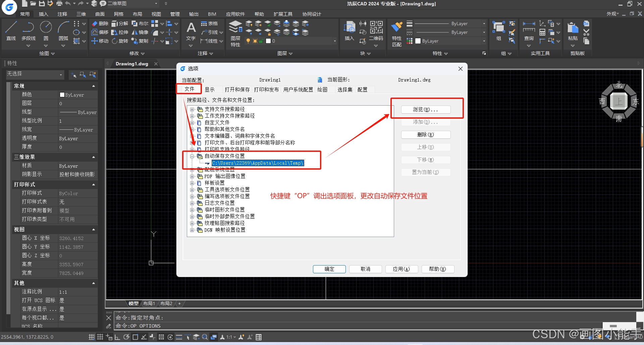Screen dimensions: 644x345
Task: Click the 浏览(B)... button
Action: (426, 110)
